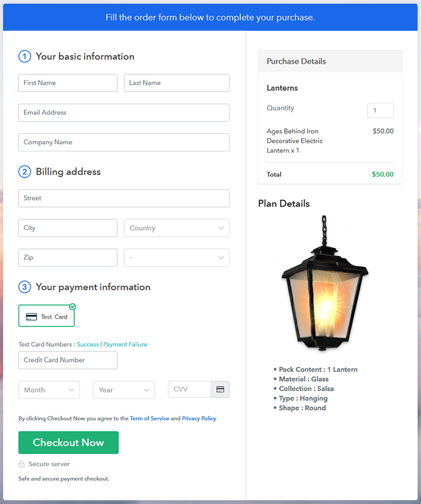Screen dimensions: 421x504
Task: Open the Term of Service link
Action: (150, 419)
